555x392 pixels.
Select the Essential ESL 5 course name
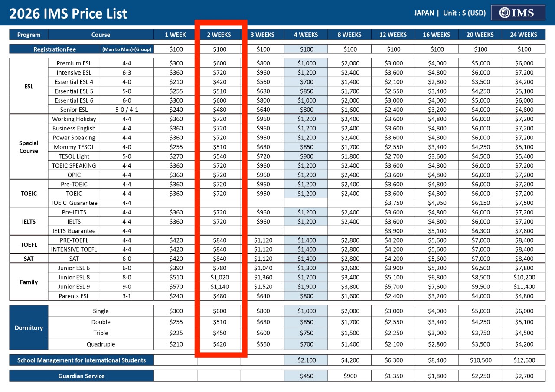point(74,91)
